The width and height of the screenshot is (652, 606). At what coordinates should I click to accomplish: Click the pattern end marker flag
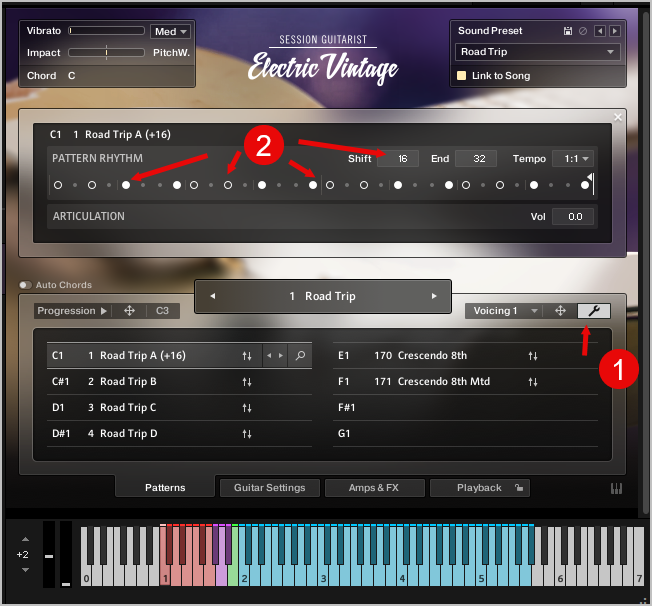(591, 178)
